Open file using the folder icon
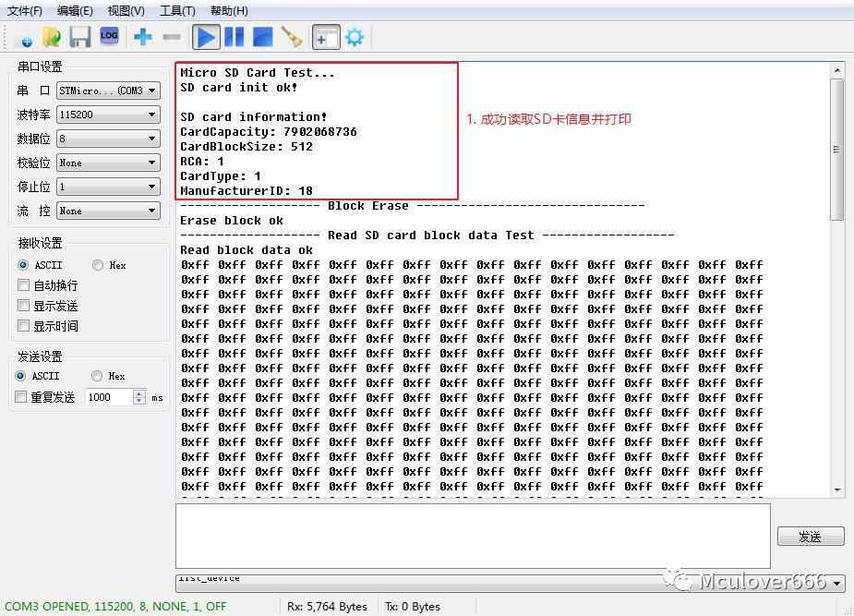 (51, 37)
